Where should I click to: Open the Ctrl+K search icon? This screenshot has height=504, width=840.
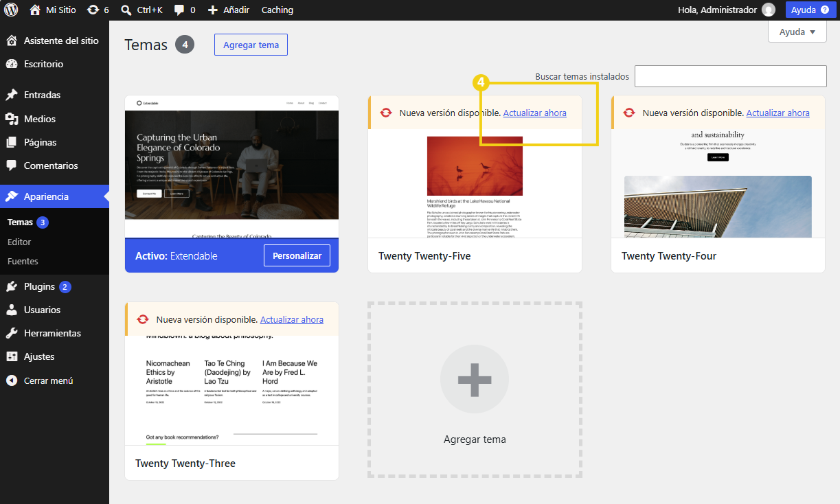pos(126,10)
